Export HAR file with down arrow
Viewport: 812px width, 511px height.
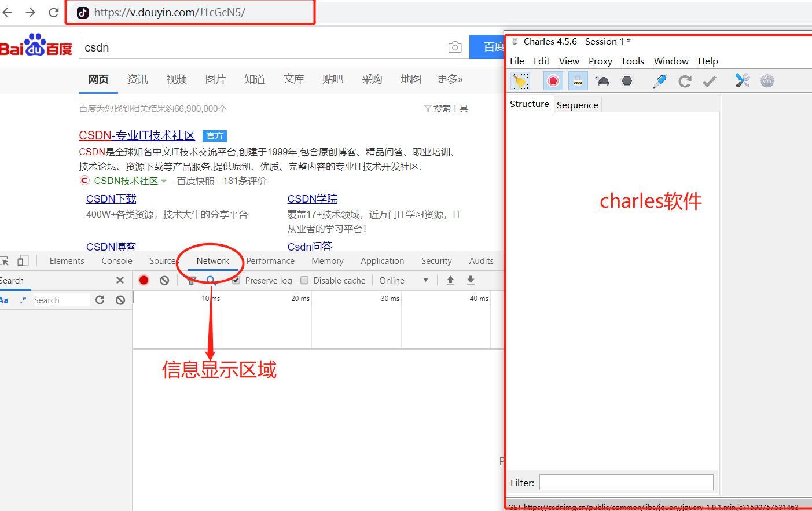(471, 280)
